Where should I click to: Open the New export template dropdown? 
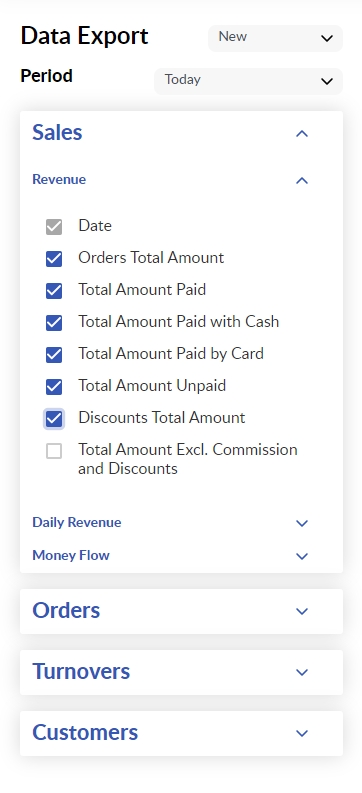276,38
